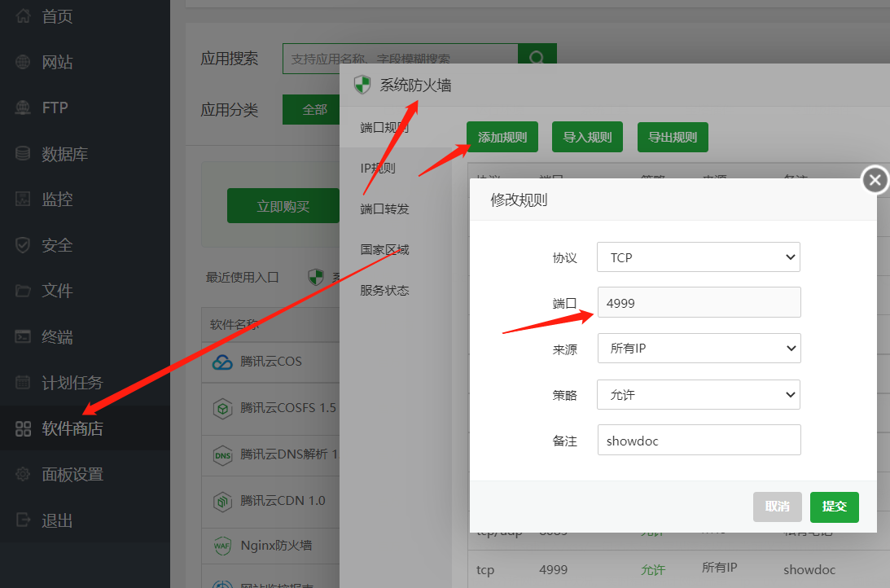Click the folder icon beside 文件
The width and height of the screenshot is (890, 588).
[x=23, y=291]
